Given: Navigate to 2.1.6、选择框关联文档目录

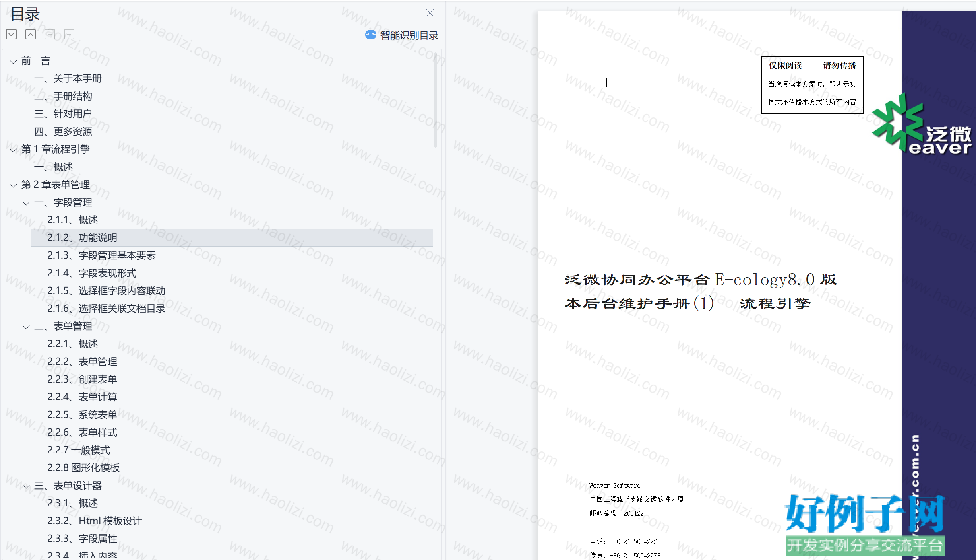Looking at the screenshot, I should coord(106,309).
